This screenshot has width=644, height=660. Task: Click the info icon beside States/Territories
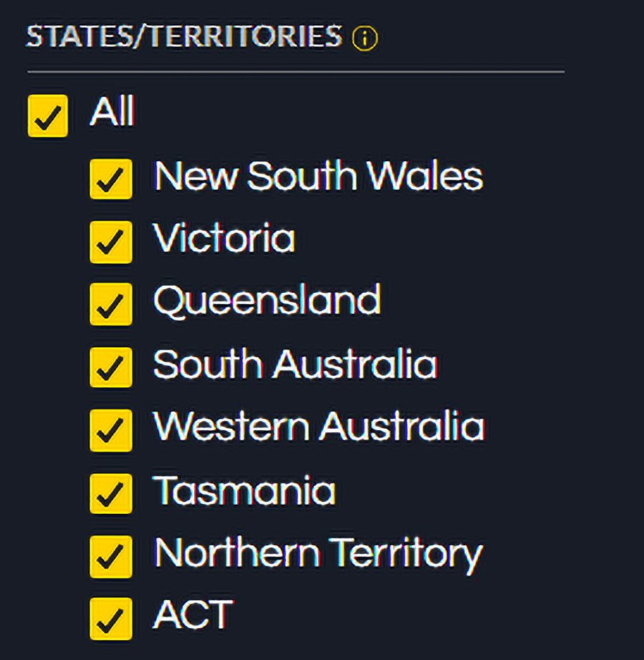[364, 39]
